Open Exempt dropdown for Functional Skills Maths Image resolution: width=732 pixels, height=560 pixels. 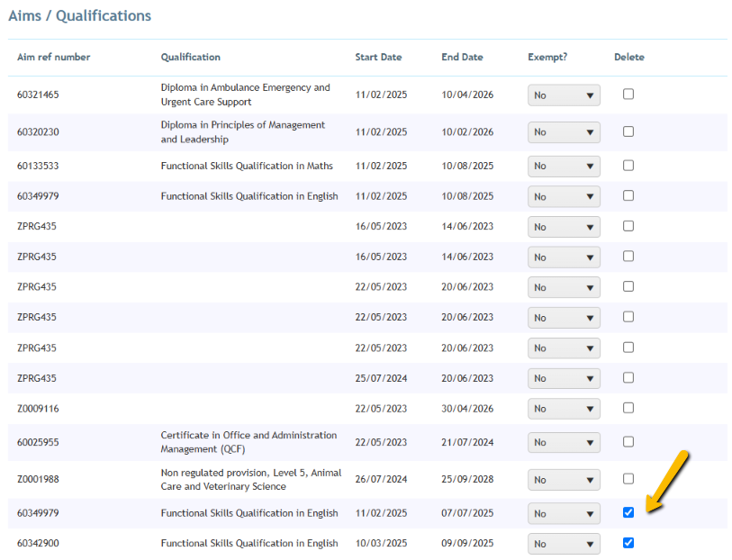(x=564, y=167)
